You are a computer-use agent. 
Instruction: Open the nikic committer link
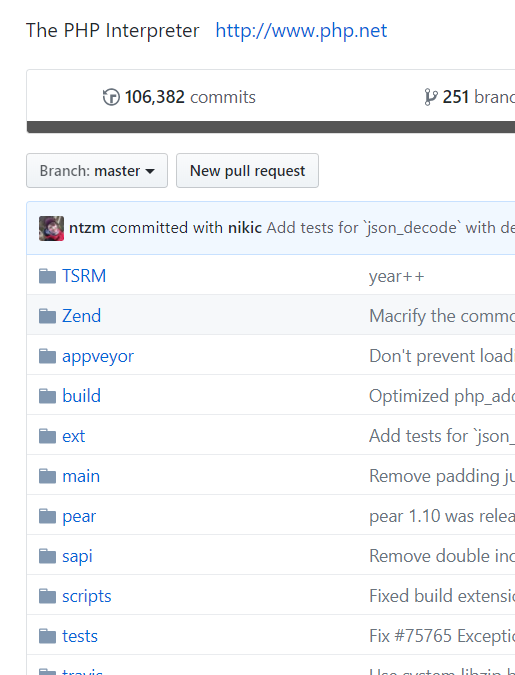(245, 227)
